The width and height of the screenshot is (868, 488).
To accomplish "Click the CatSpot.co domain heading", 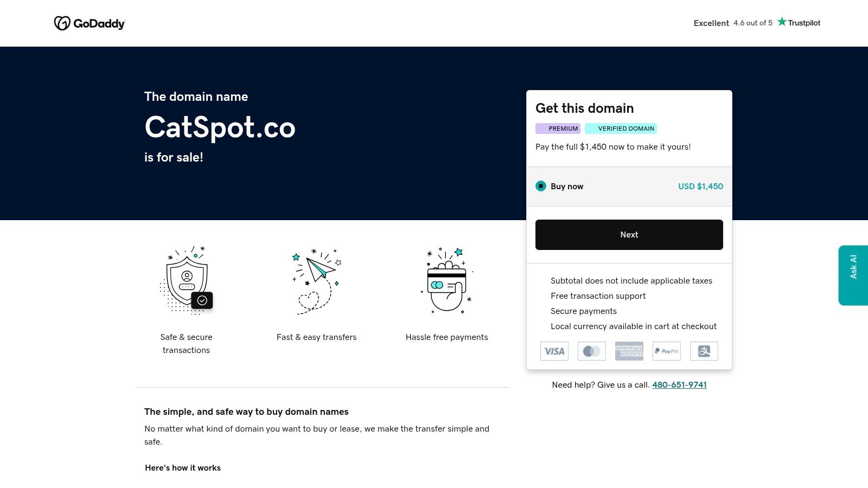I will pos(220,127).
